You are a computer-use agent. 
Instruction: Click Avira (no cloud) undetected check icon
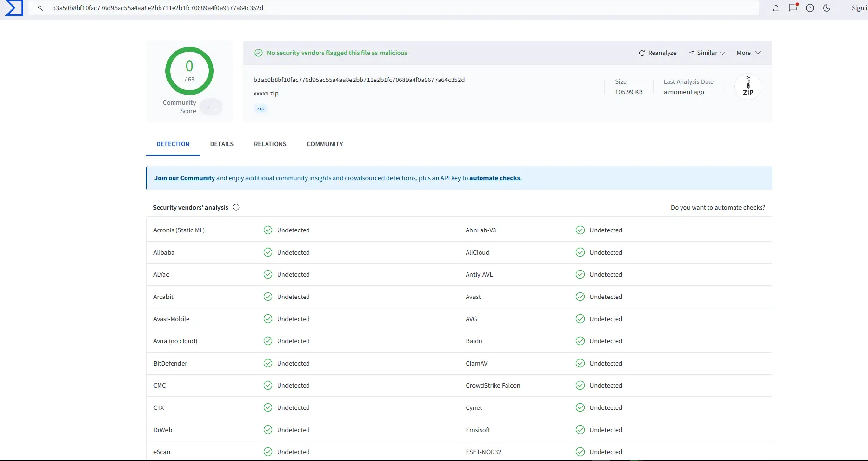point(268,341)
